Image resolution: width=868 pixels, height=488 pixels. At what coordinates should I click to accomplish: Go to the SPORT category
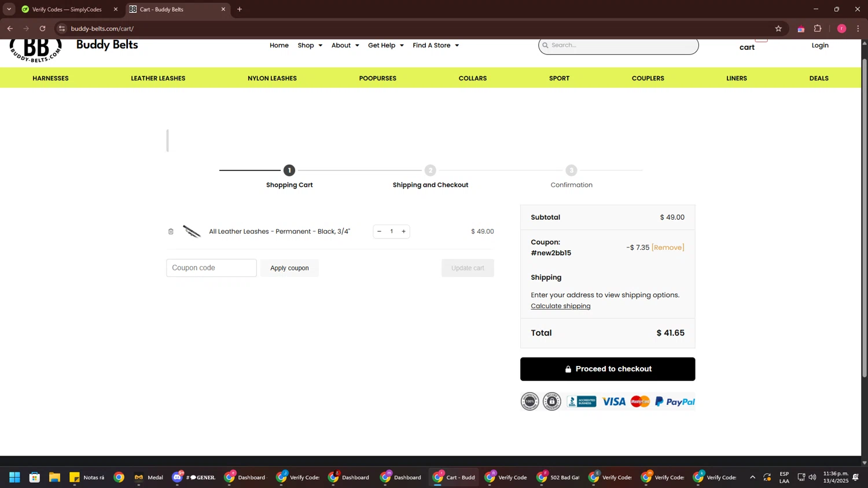[559, 78]
